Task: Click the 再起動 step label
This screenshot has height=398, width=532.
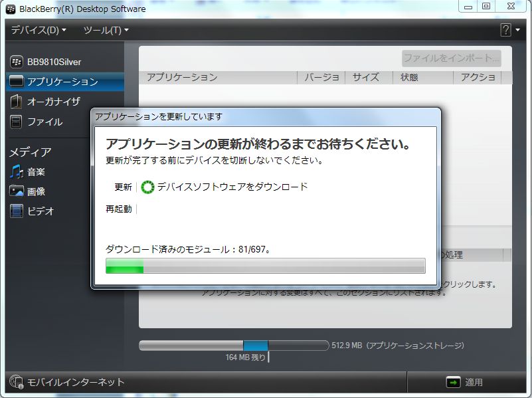Action: [x=119, y=209]
